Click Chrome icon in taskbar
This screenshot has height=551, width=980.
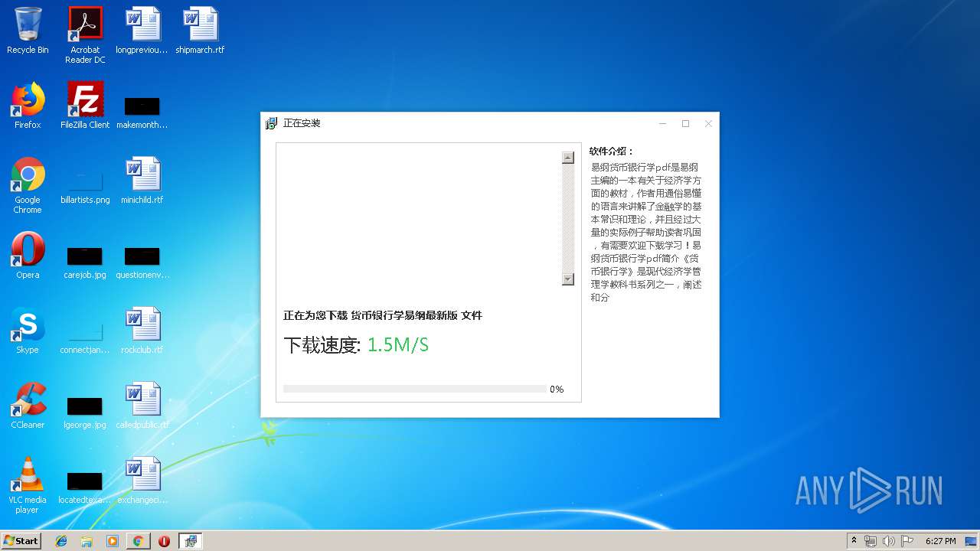138,541
